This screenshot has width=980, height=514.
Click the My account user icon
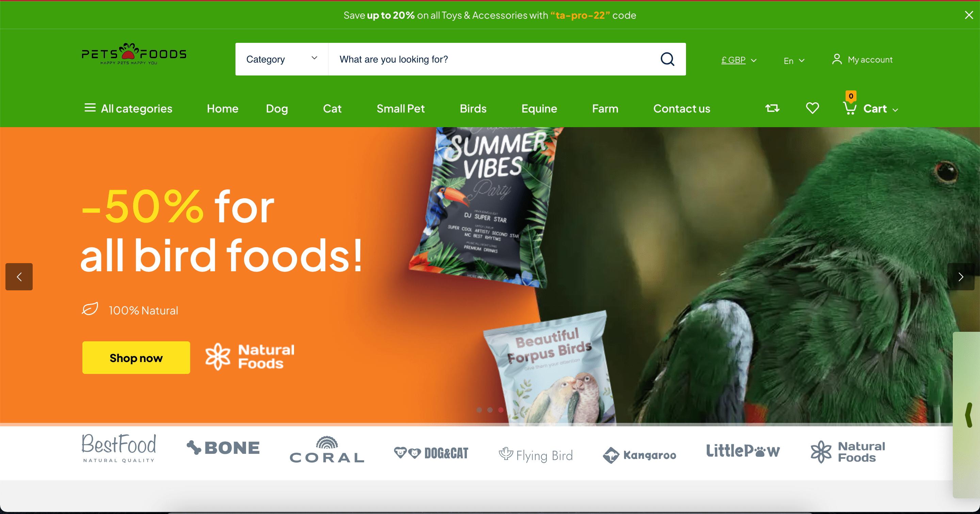point(837,59)
